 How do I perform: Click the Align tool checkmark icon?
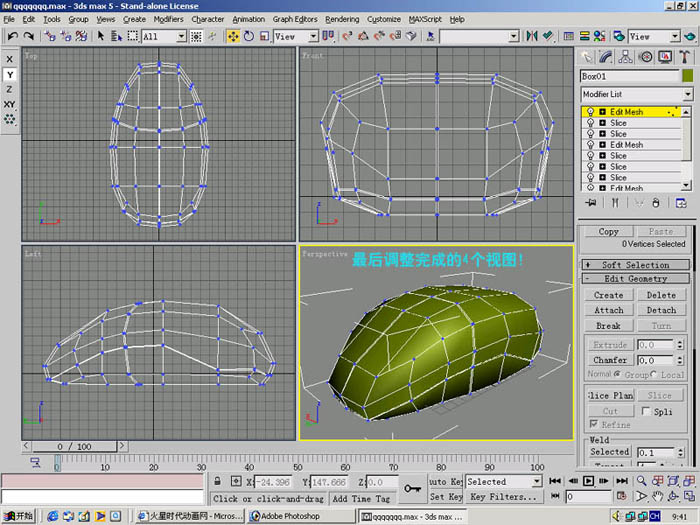548,36
